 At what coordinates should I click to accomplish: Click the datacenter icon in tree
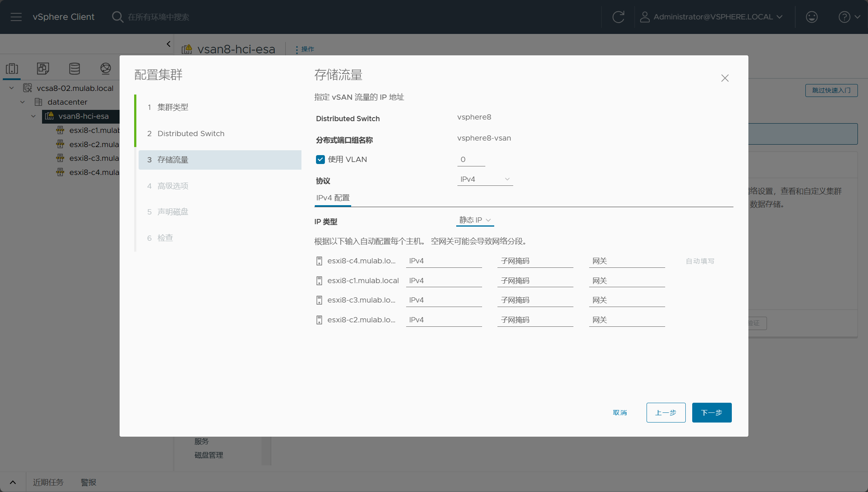38,102
